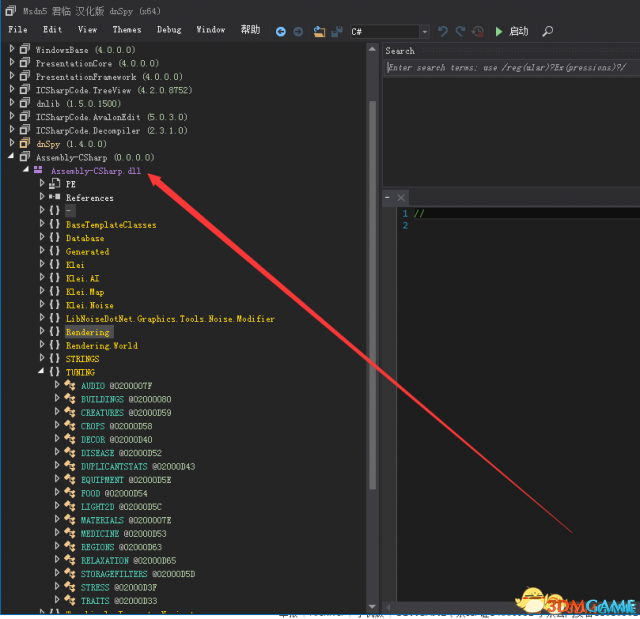640x619 pixels.
Task: Expand the Database namespace node
Action: coord(42,237)
